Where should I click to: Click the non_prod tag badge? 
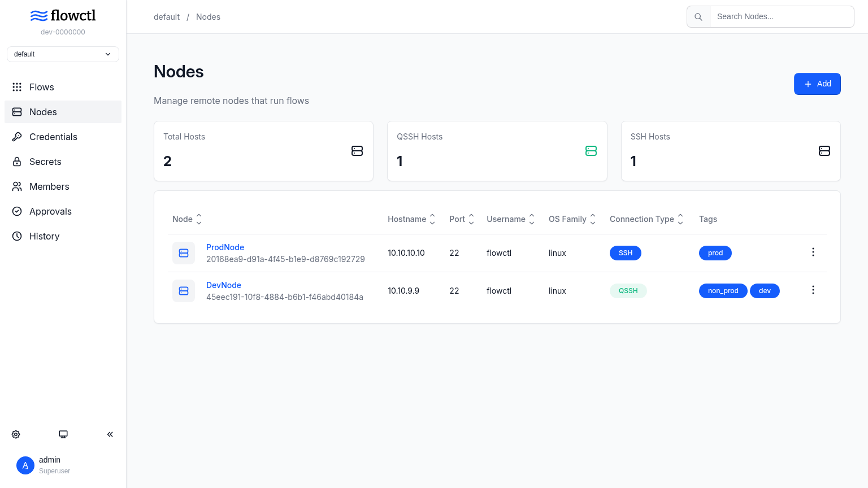(723, 291)
